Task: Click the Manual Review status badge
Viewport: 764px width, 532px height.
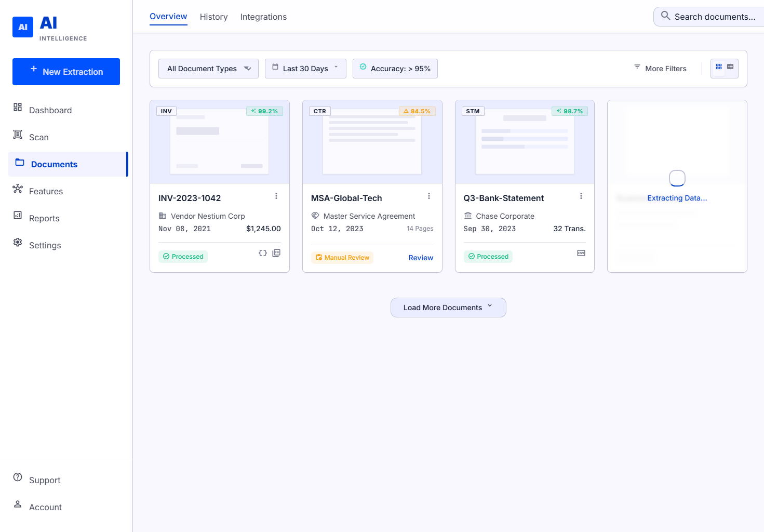Action: click(342, 258)
